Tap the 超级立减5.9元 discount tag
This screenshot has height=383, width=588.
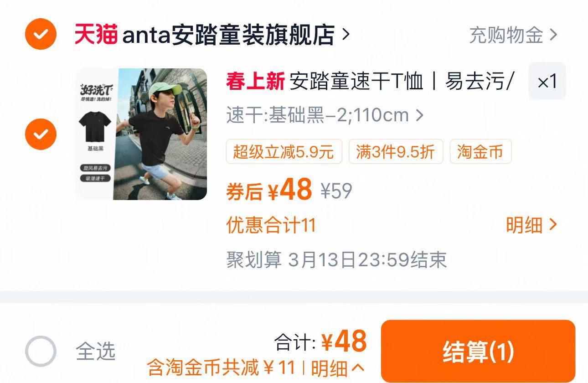[x=284, y=151]
